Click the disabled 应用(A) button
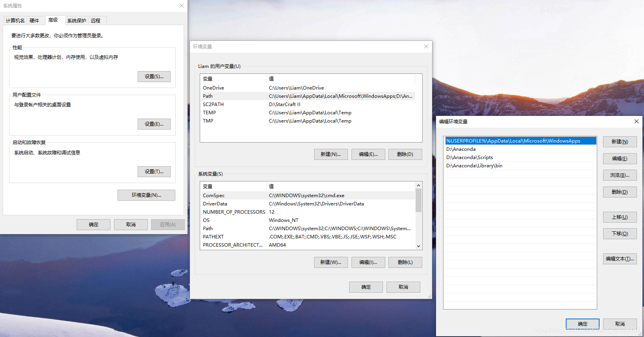The width and height of the screenshot is (644, 337). 168,225
